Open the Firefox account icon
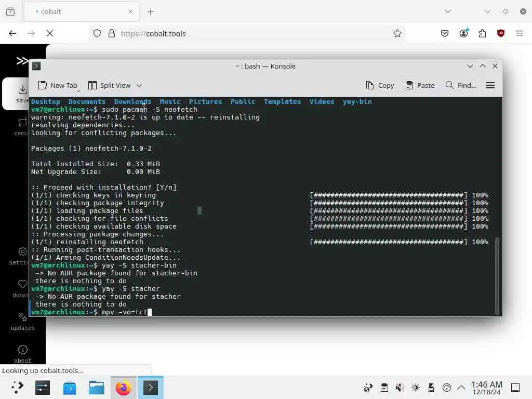This screenshot has width=532, height=399. [464, 33]
